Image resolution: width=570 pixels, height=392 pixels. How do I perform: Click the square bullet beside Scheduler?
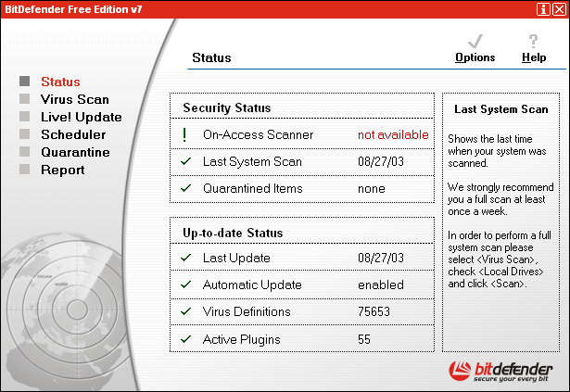pyautogui.click(x=25, y=133)
